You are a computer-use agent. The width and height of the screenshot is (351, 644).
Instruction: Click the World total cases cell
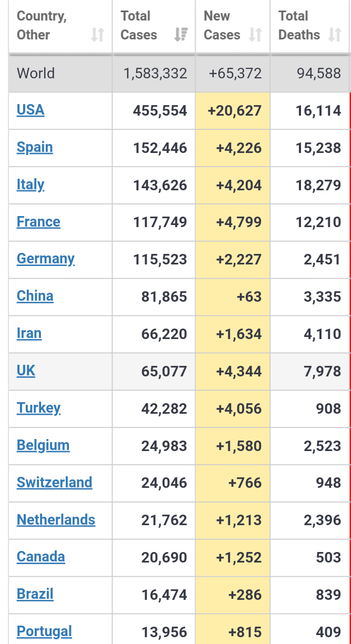point(155,73)
